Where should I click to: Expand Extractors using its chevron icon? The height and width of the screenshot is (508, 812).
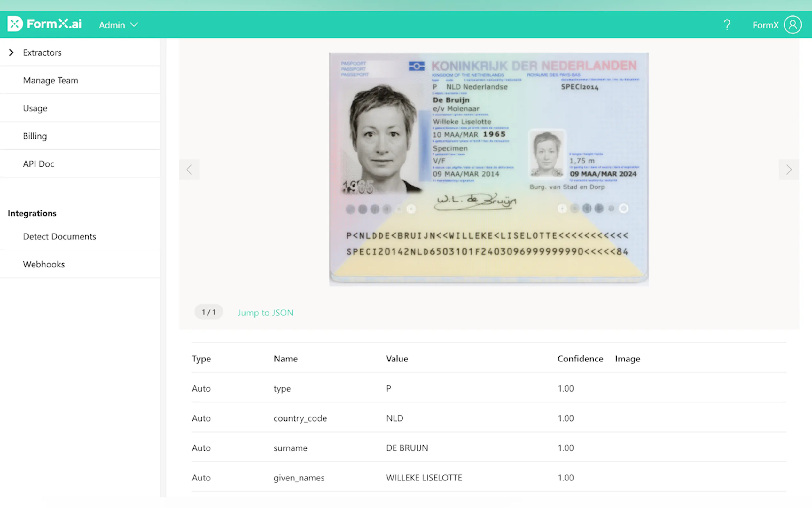click(11, 52)
